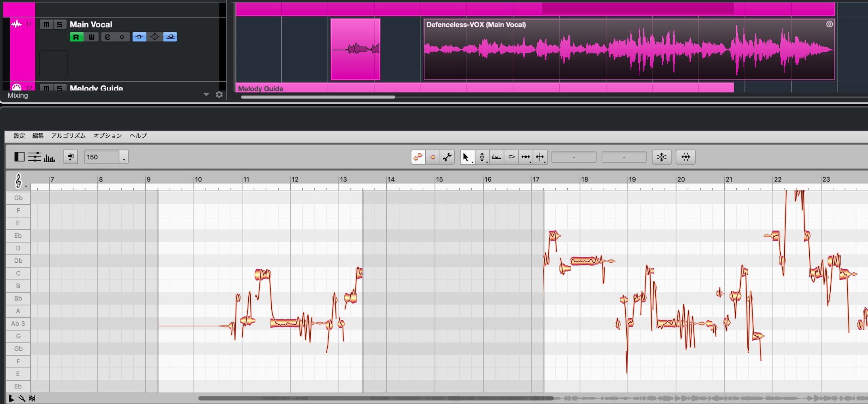Open the オプション menu
The width and height of the screenshot is (868, 404).
tap(108, 136)
